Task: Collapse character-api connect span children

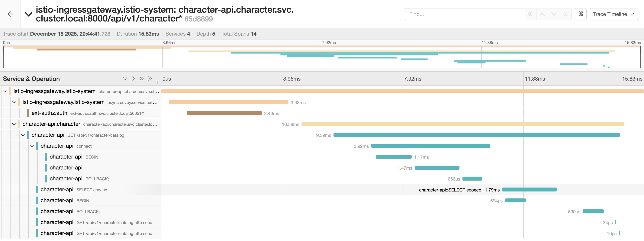Action: pos(32,146)
